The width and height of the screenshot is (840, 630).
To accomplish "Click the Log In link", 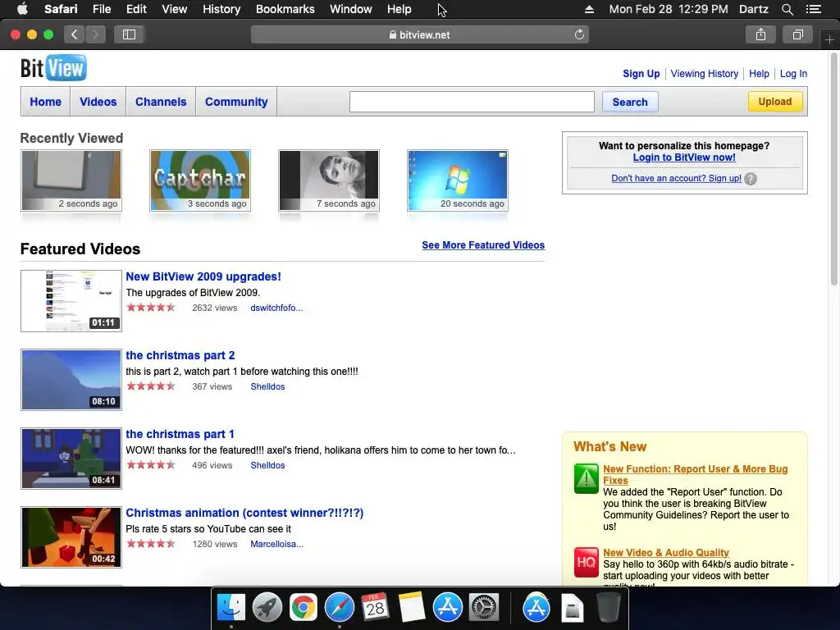I will click(x=793, y=74).
